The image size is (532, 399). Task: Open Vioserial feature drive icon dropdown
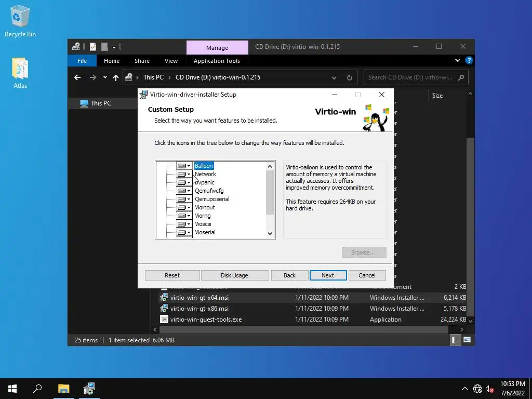(184, 232)
